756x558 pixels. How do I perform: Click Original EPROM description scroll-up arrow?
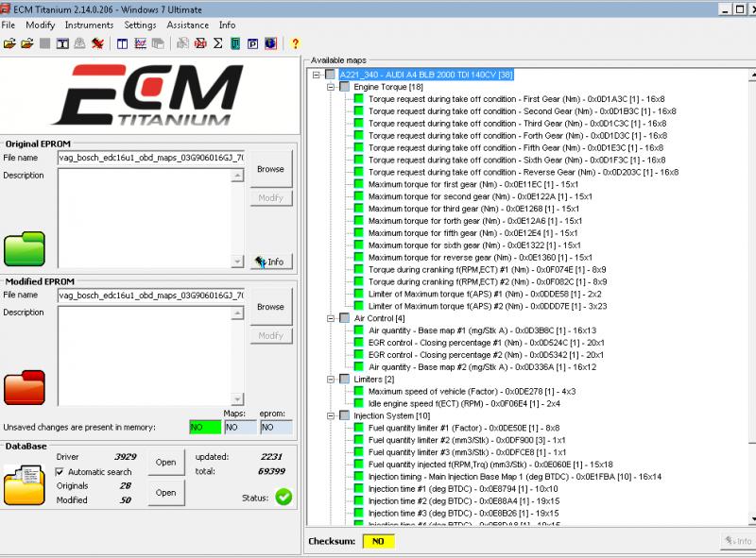click(237, 176)
